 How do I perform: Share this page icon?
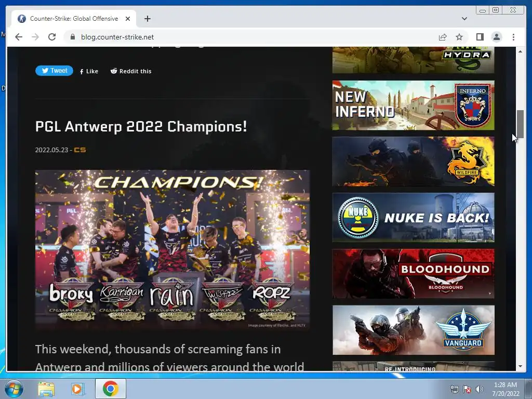(443, 37)
